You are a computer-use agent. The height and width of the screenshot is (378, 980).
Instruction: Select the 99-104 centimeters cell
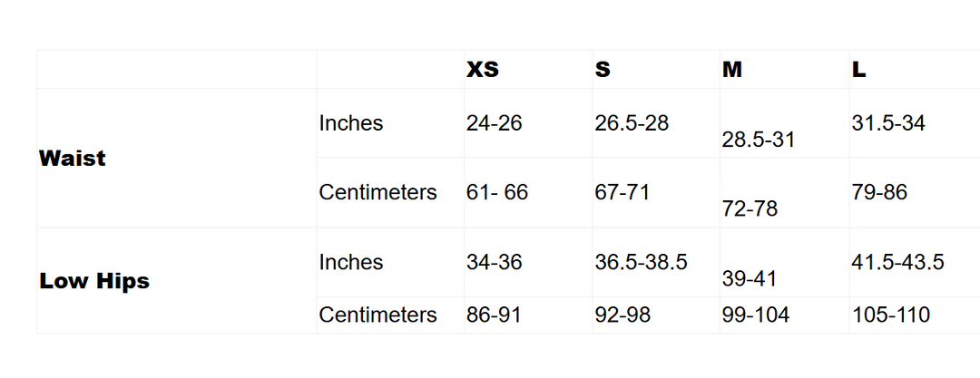click(x=756, y=315)
